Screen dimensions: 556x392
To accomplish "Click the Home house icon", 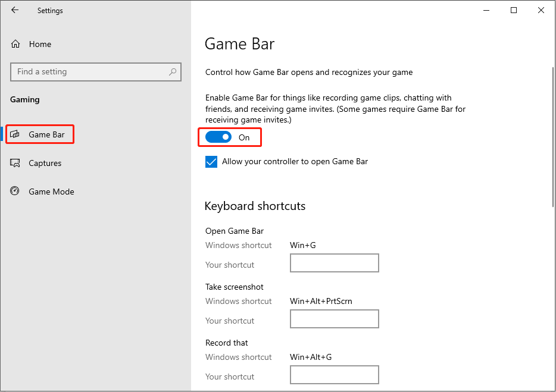I will click(x=15, y=44).
